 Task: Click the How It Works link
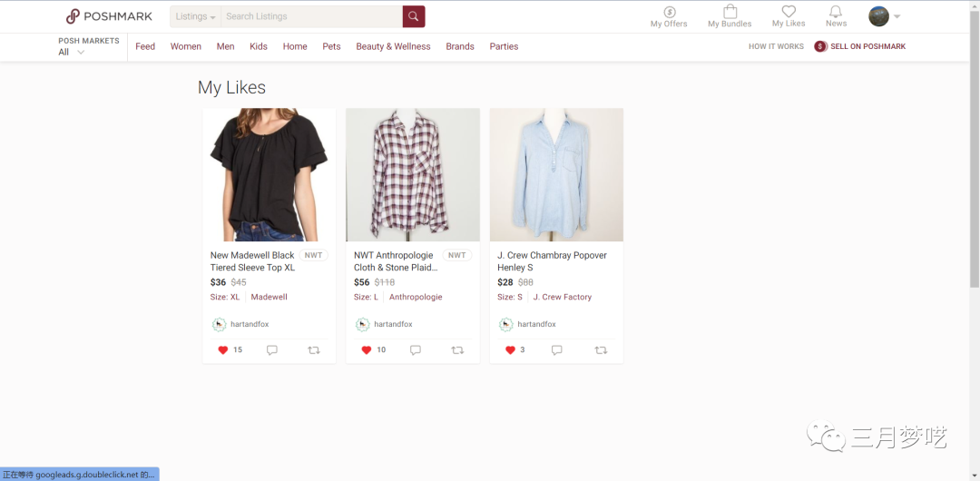776,46
